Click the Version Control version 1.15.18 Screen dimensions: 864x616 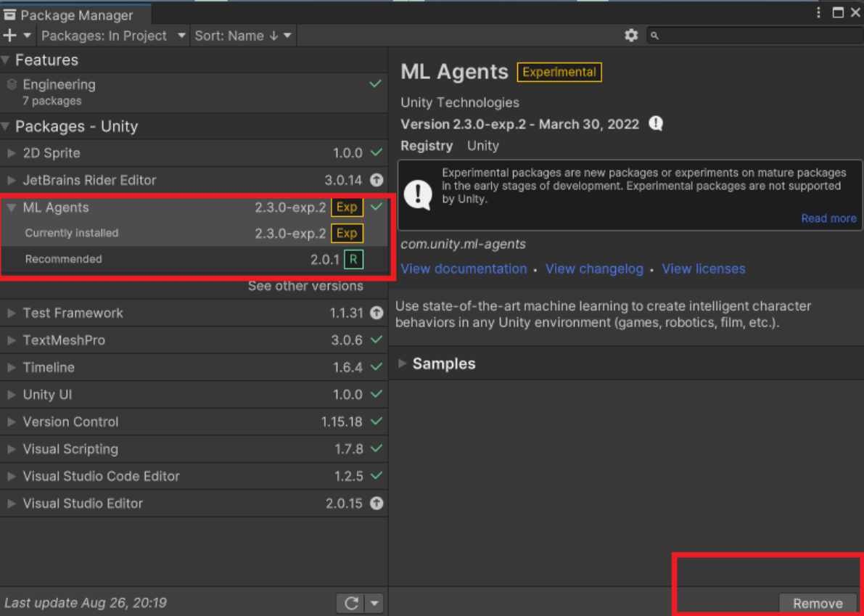tap(342, 422)
